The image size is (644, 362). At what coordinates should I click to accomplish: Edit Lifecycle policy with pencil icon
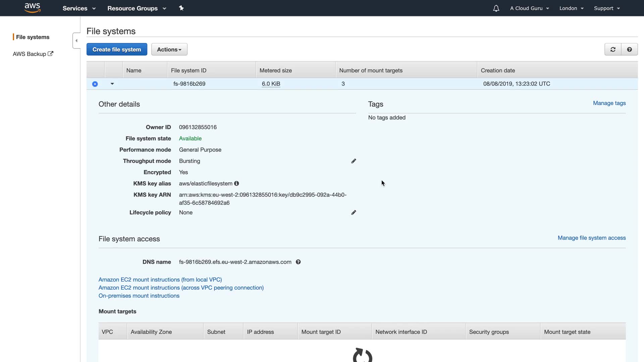[354, 213]
